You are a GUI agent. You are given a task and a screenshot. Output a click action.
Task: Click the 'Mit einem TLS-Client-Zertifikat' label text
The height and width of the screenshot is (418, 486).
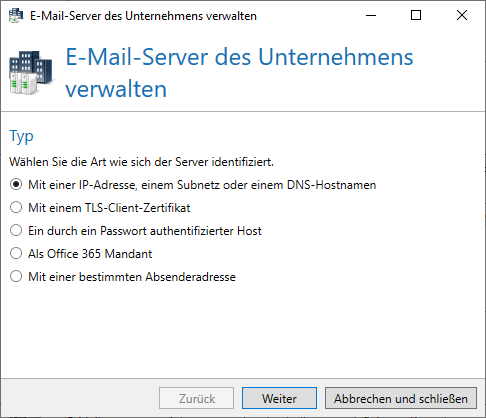109,208
